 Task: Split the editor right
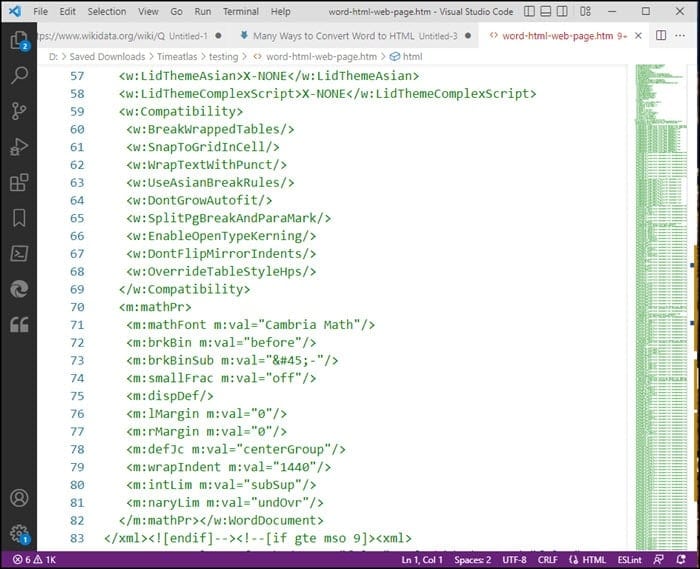pos(661,35)
